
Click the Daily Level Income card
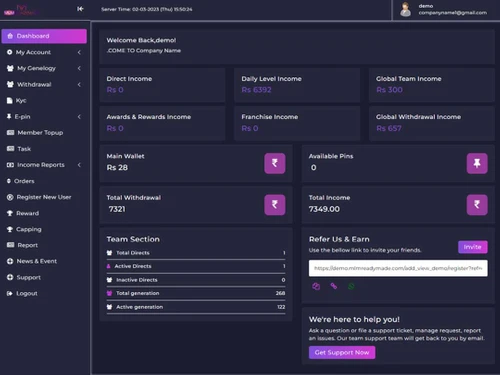(297, 85)
